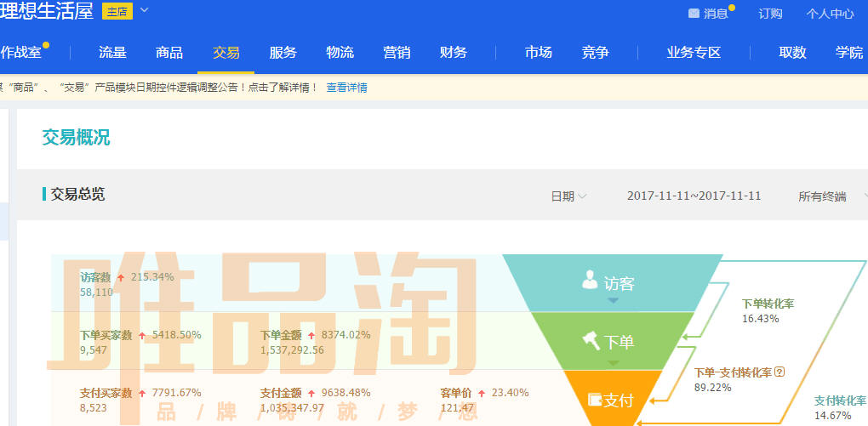
Task: Select the 交易 tab
Action: 226,53
